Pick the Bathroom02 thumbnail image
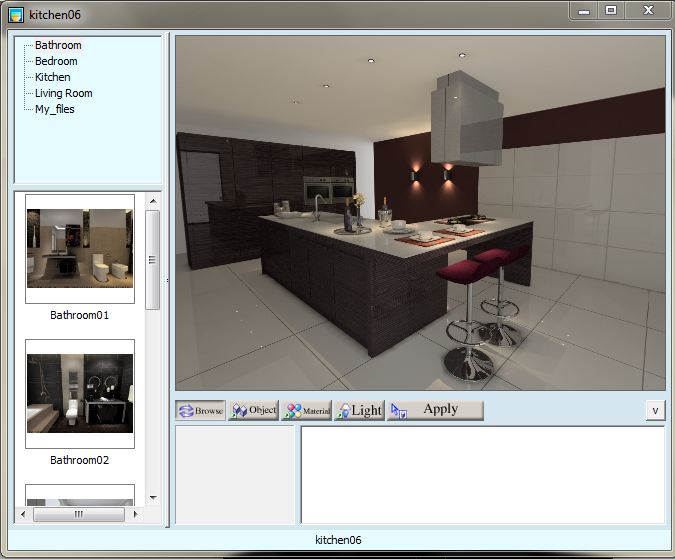 tap(80, 393)
